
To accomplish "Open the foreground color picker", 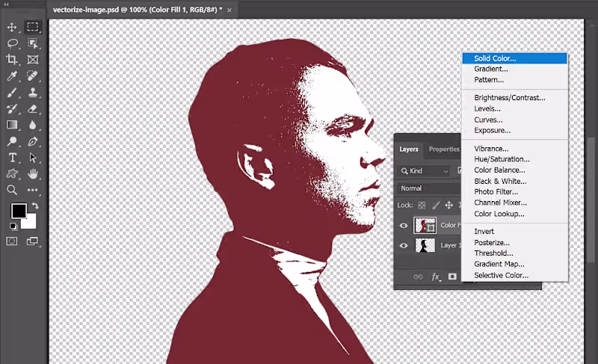I will tap(18, 211).
